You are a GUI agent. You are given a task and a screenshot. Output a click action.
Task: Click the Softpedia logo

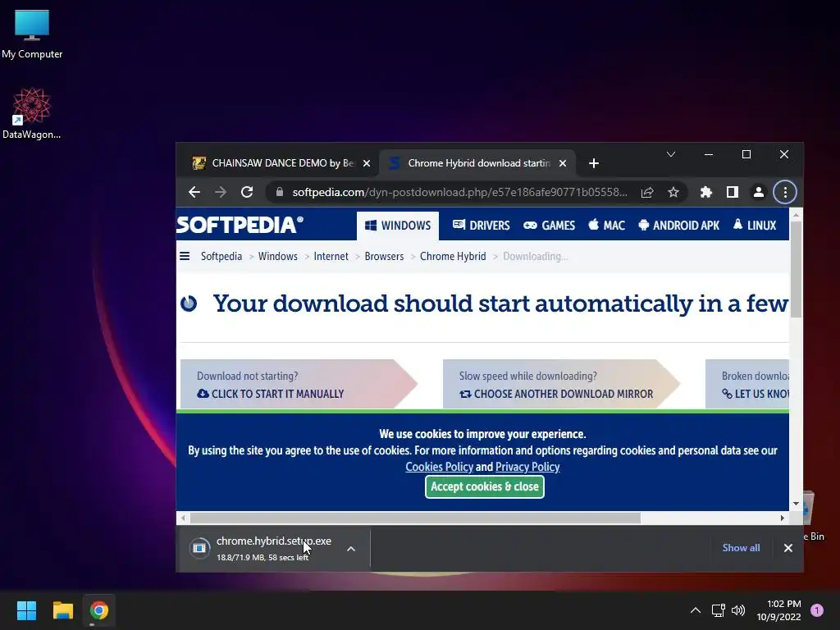click(x=240, y=225)
